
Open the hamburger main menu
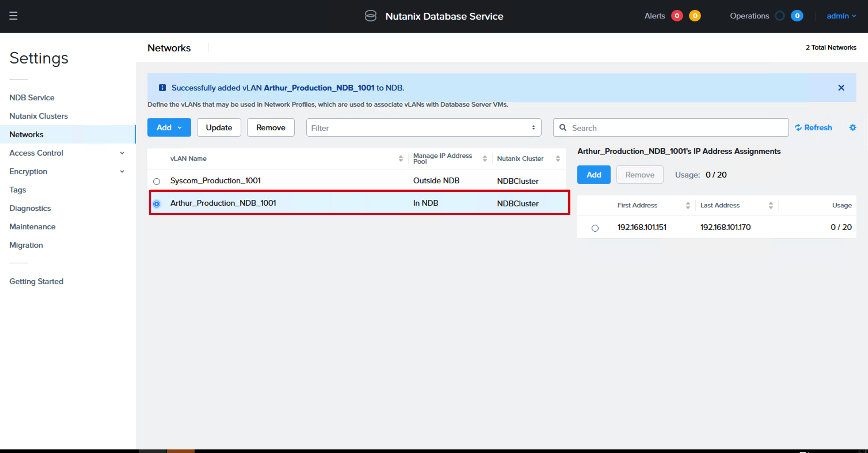[x=13, y=16]
